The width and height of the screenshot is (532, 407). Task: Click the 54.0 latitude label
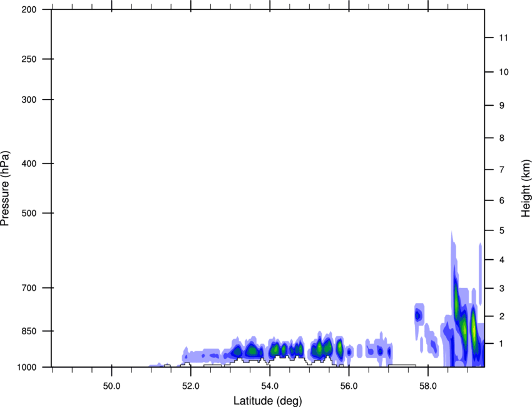270,386
